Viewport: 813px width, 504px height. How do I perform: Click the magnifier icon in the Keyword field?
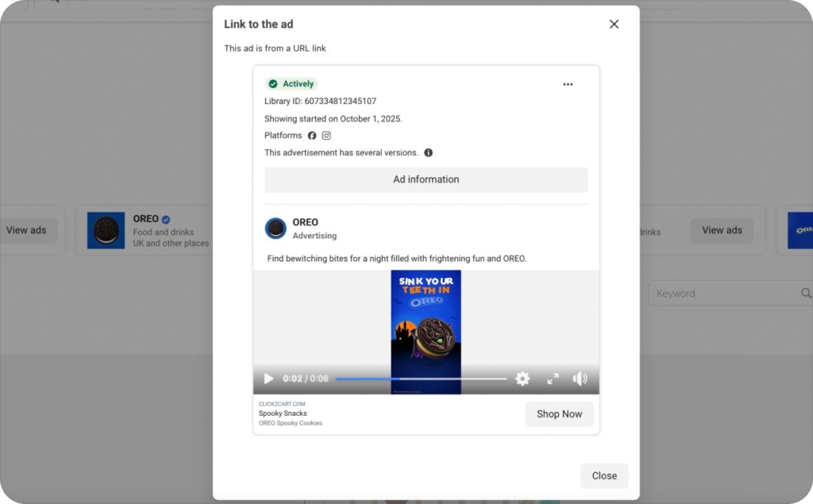(x=805, y=294)
